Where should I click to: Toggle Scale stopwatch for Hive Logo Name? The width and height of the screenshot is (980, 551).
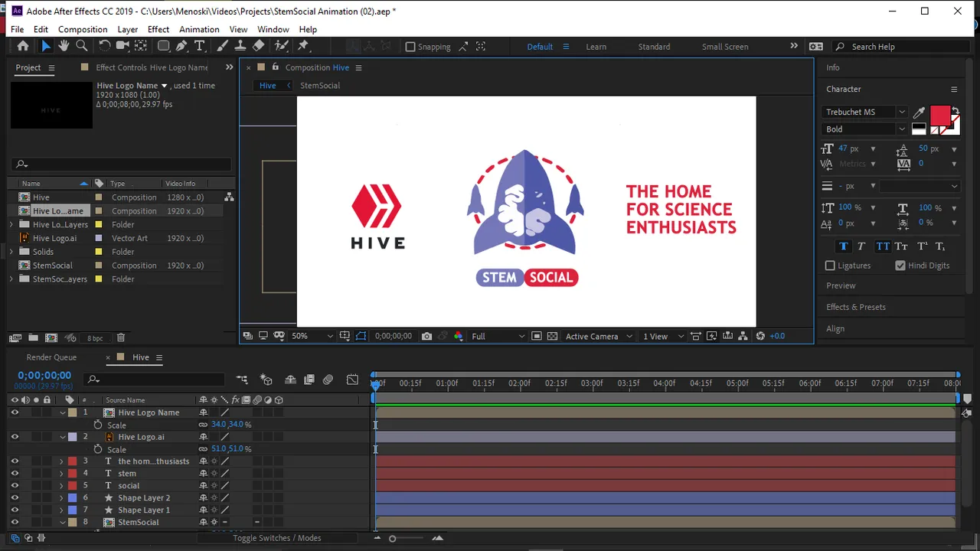coord(98,425)
